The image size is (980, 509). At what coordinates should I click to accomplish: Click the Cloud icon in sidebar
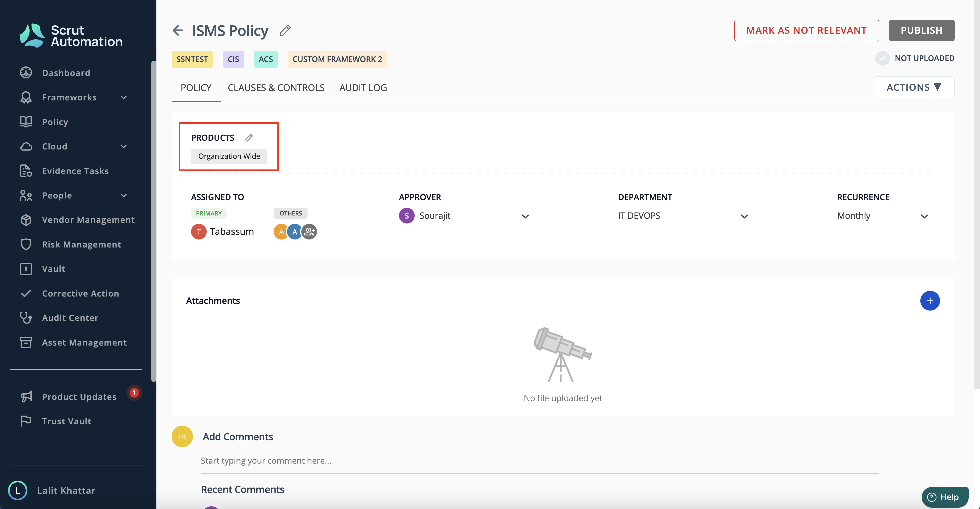(x=26, y=146)
